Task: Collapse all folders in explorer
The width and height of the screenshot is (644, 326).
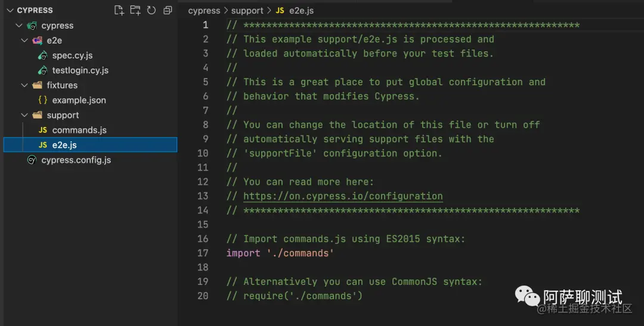Action: coord(168,10)
